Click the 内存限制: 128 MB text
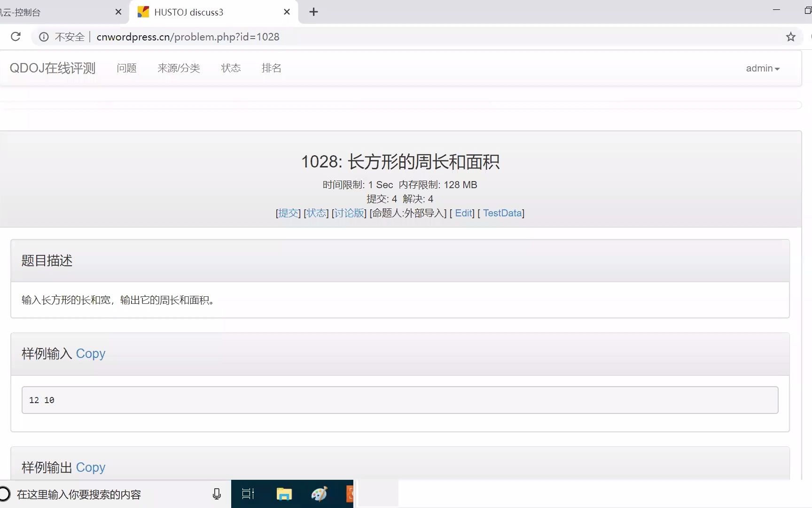Screen dimensions: 812x508 (x=438, y=185)
